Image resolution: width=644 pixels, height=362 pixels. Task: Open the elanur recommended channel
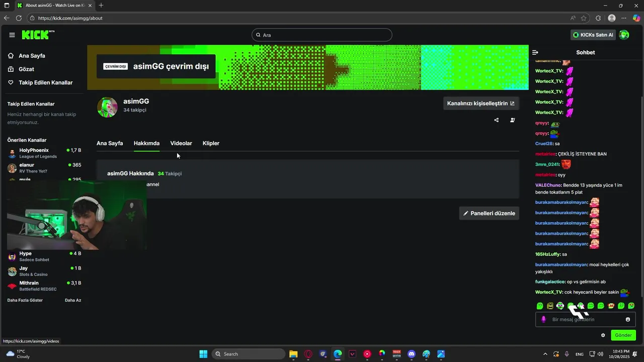tap(44, 168)
